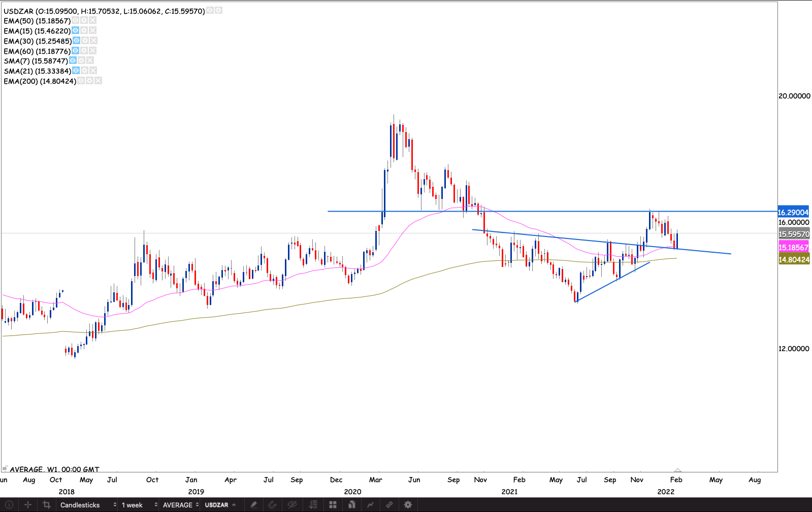Remove the EMA(30) indicator with its X
This screenshot has width=812, height=512.
(93, 41)
